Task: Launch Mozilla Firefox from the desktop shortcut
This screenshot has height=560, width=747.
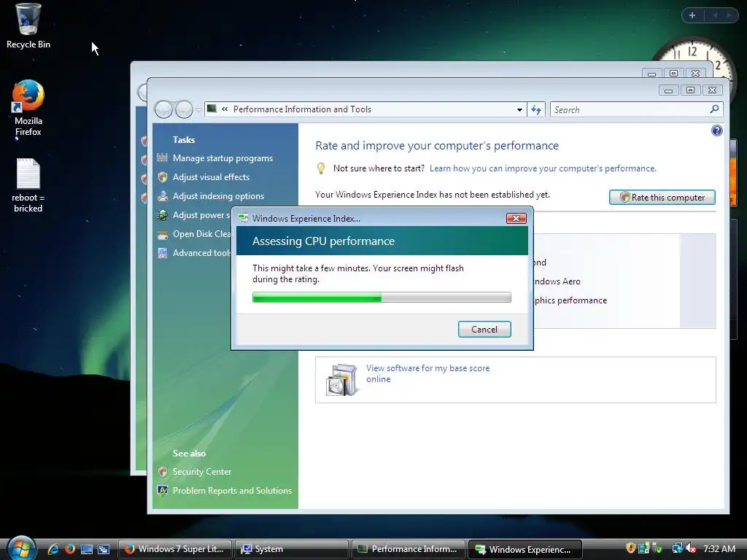Action: click(x=28, y=108)
